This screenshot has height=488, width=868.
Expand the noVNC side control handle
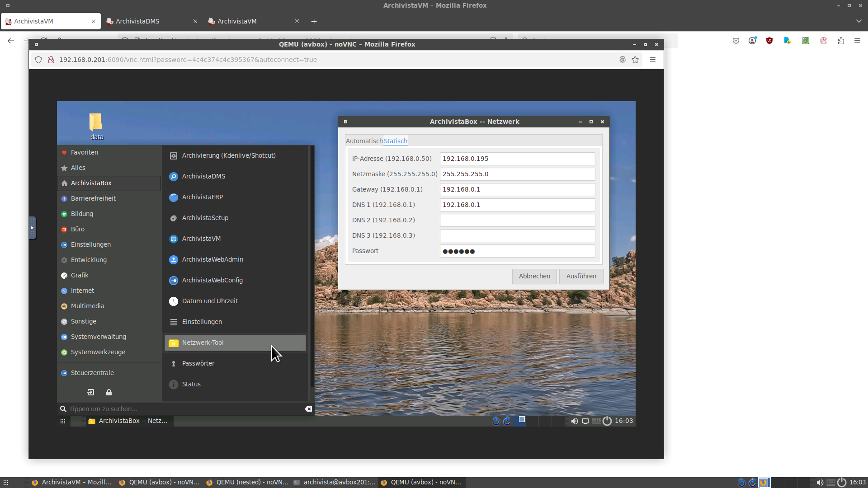pyautogui.click(x=32, y=228)
